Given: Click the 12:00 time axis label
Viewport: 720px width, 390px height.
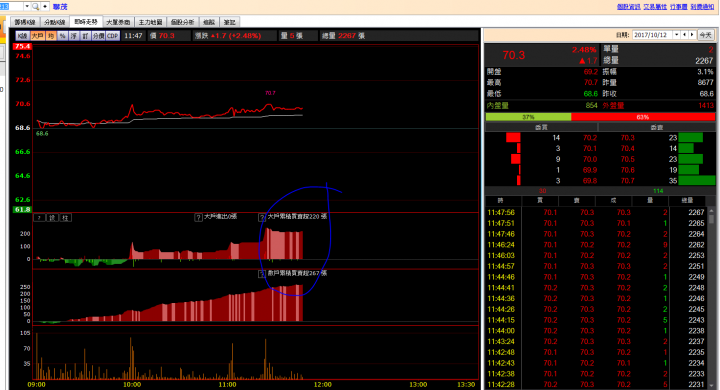Looking at the screenshot, I should point(323,384).
